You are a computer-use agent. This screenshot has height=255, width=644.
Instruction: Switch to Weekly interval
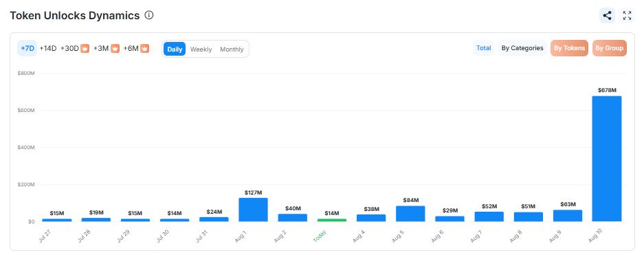201,49
